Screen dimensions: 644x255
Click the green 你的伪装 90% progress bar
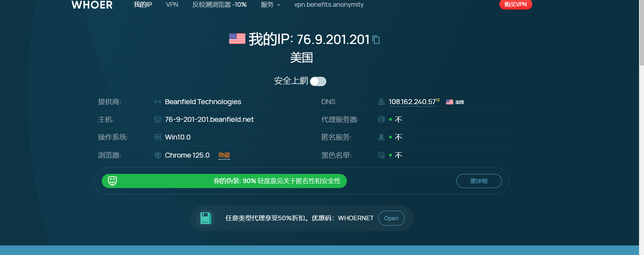224,181
